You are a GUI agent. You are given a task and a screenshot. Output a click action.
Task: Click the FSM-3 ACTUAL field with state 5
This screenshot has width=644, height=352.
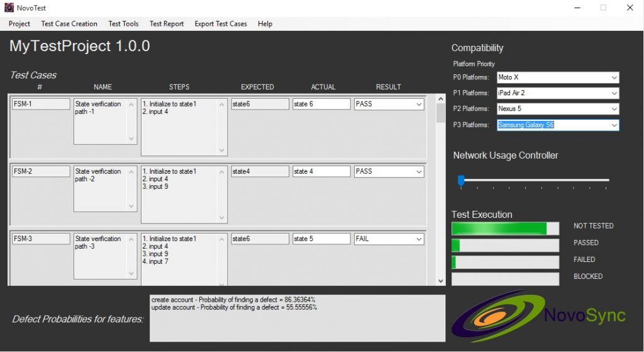click(321, 239)
